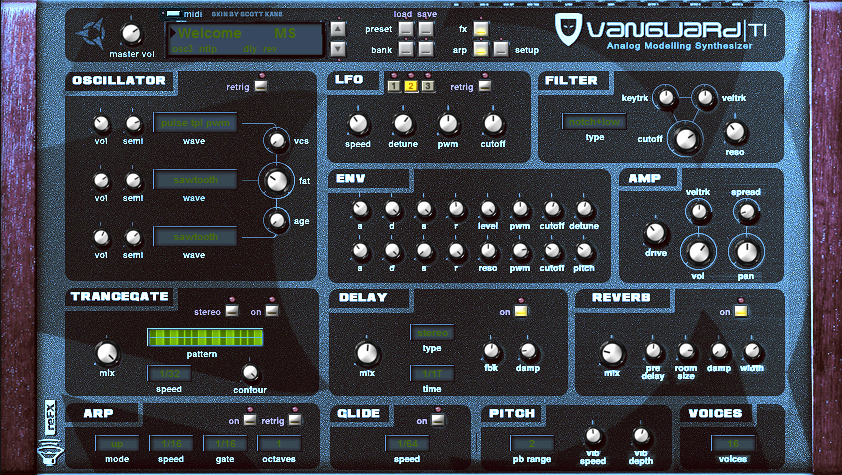Open delay type stereo selector

click(432, 332)
